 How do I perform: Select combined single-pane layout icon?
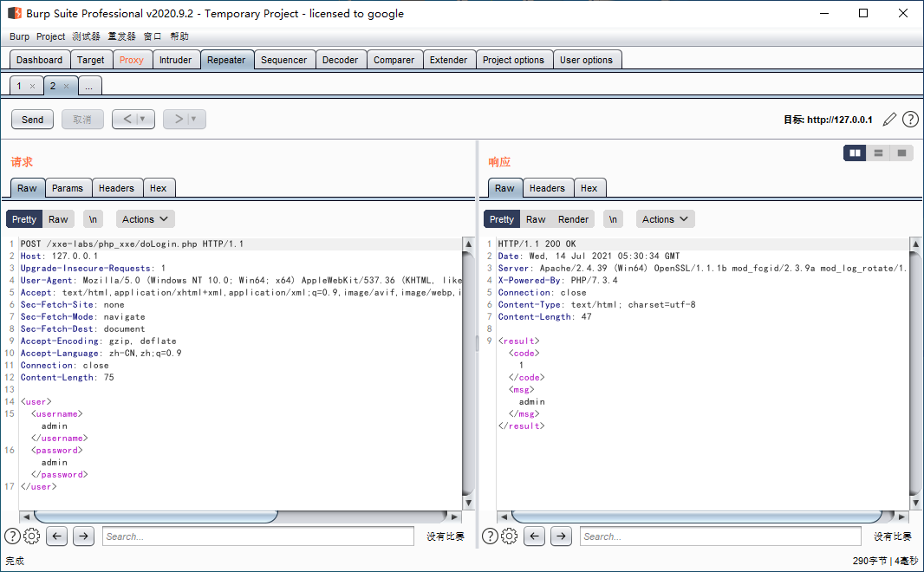901,153
